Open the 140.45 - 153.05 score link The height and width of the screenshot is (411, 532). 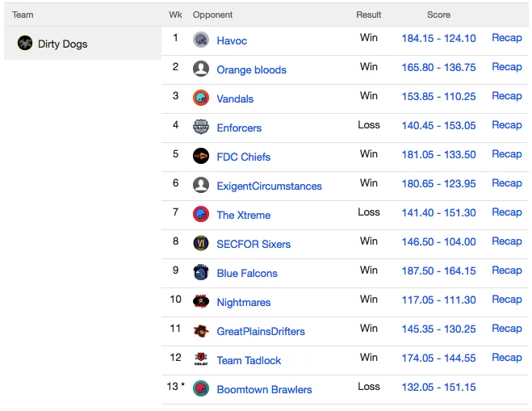tap(438, 126)
